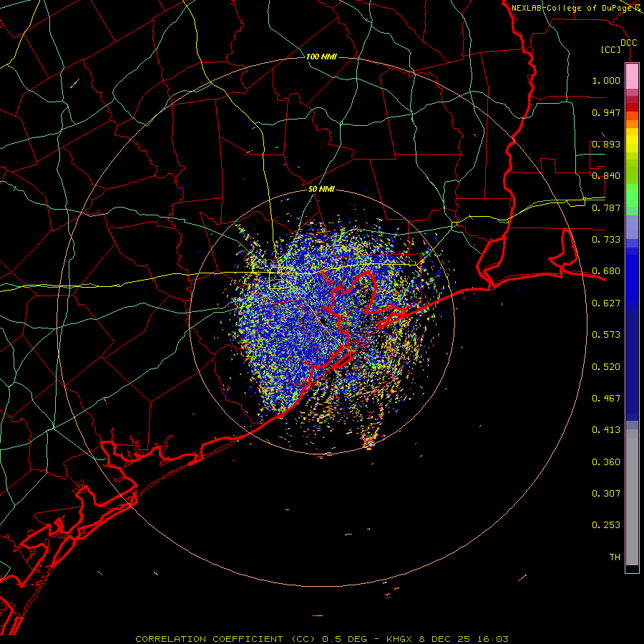Click the 0.787 scale value
The height and width of the screenshot is (644, 644).
pyautogui.click(x=606, y=208)
